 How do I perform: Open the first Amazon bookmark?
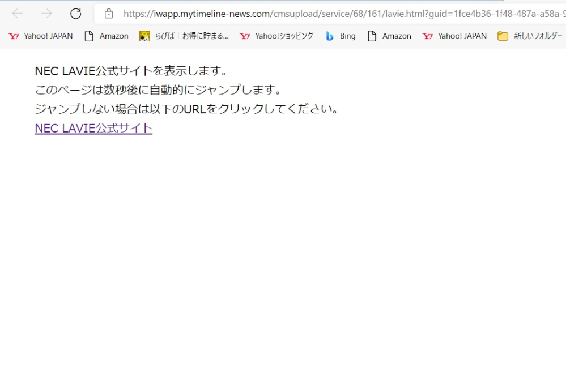pyautogui.click(x=107, y=36)
